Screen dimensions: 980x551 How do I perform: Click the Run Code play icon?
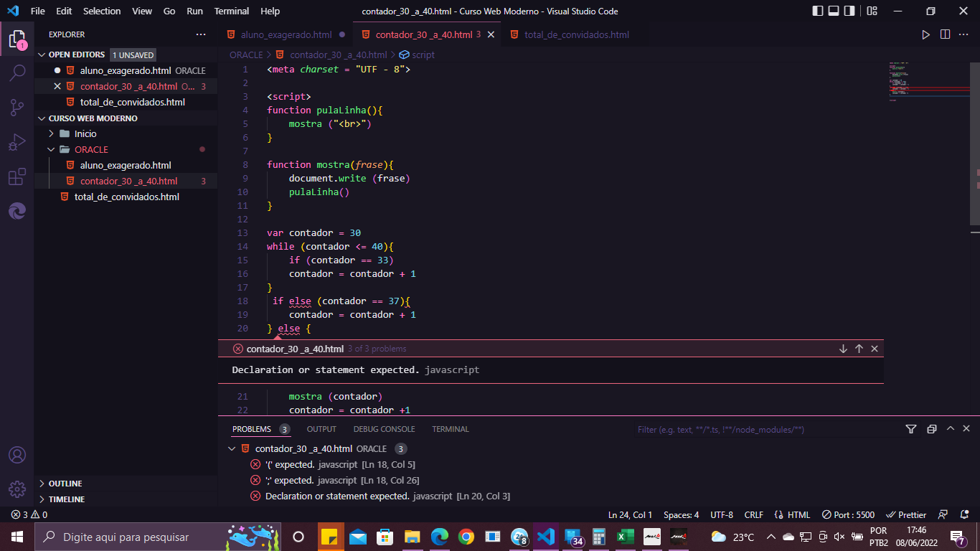pos(925,34)
